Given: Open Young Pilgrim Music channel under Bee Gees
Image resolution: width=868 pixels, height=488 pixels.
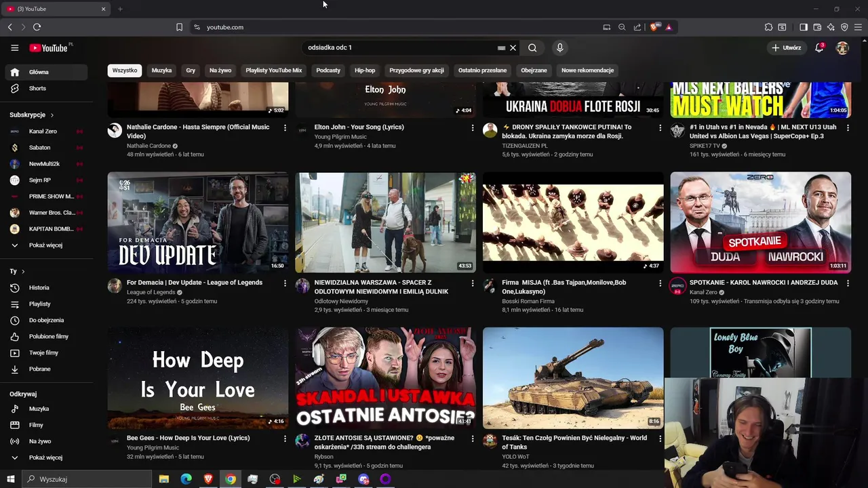Looking at the screenshot, I should pyautogui.click(x=153, y=447).
